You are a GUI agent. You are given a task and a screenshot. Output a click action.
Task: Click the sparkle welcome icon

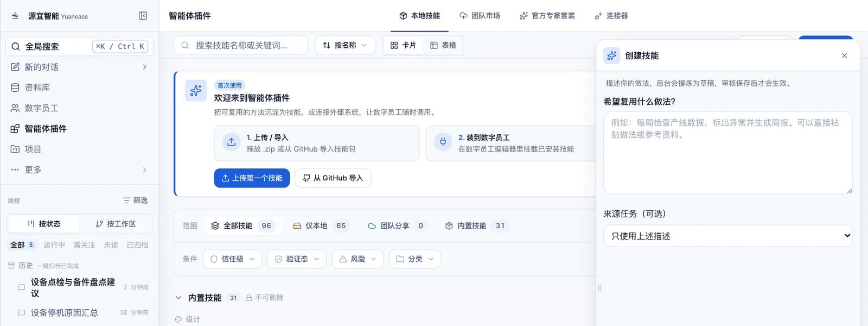pos(196,91)
